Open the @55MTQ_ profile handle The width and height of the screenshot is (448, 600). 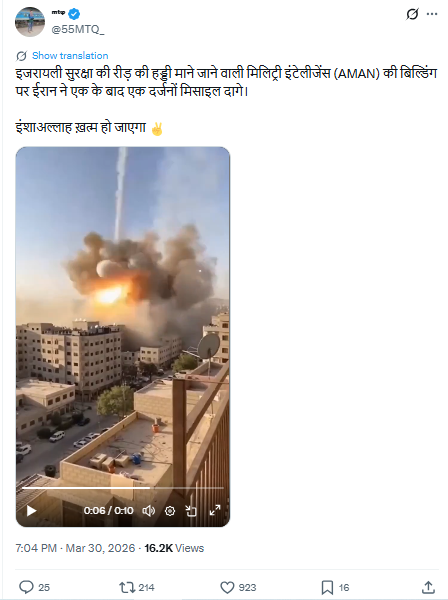coord(78,29)
